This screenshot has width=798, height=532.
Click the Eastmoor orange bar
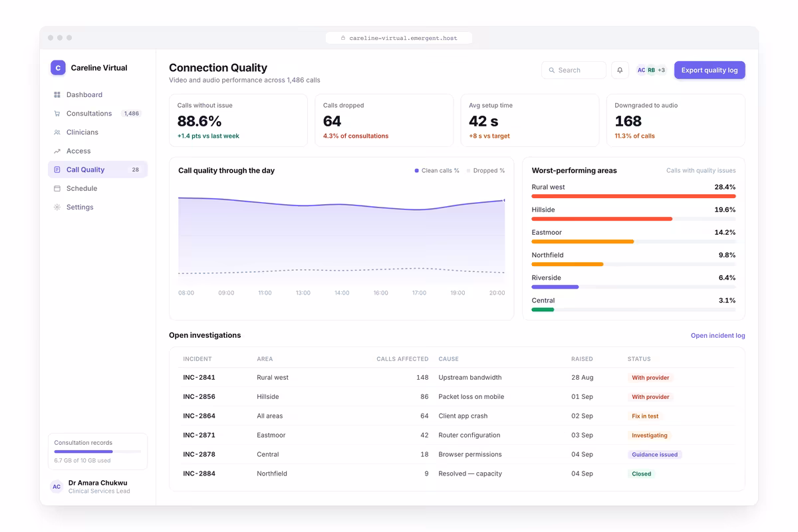[x=583, y=241]
